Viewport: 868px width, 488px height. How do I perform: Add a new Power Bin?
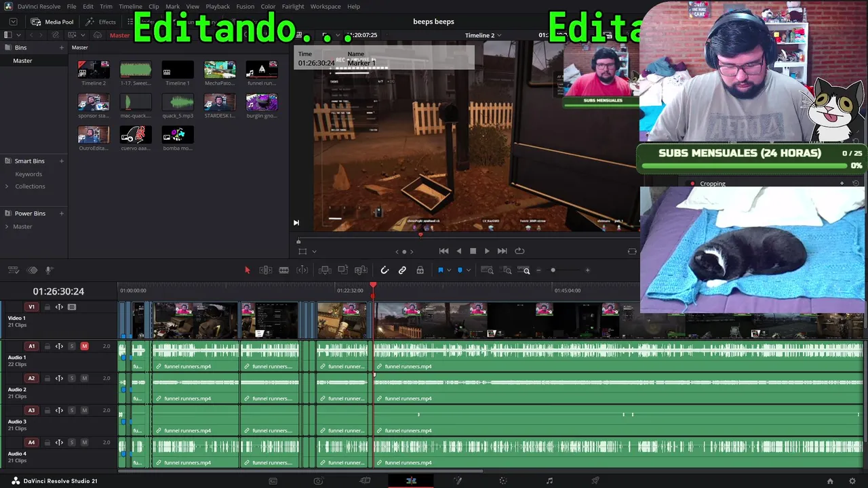(x=61, y=213)
